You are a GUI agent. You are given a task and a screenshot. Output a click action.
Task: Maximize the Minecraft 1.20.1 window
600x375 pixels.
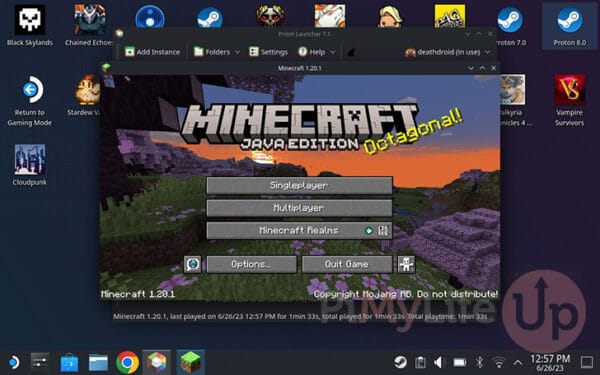click(x=482, y=68)
